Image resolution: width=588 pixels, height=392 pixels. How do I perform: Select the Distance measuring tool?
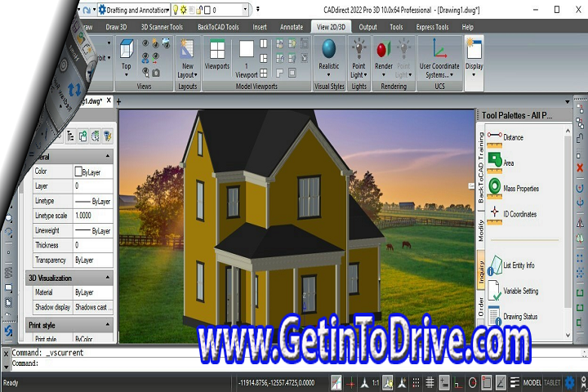506,137
